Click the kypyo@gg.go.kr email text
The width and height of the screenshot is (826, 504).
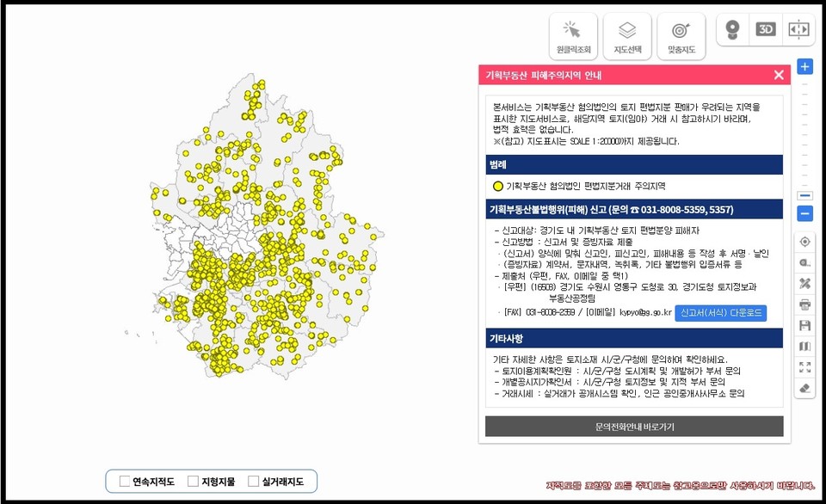click(645, 312)
